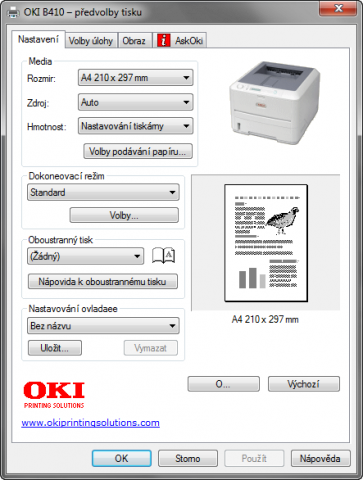Open the Nápověda help button
Viewport: 363px width, 480px height.
pyautogui.click(x=320, y=458)
